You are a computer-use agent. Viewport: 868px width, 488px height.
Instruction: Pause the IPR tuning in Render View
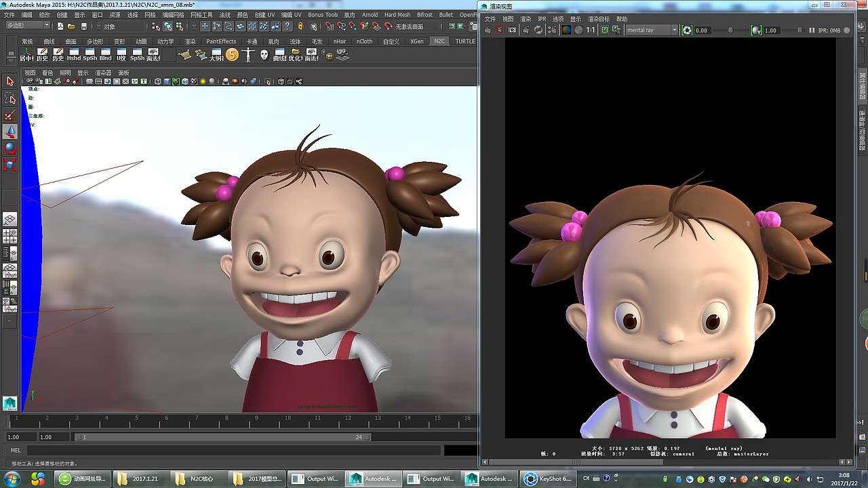811,30
